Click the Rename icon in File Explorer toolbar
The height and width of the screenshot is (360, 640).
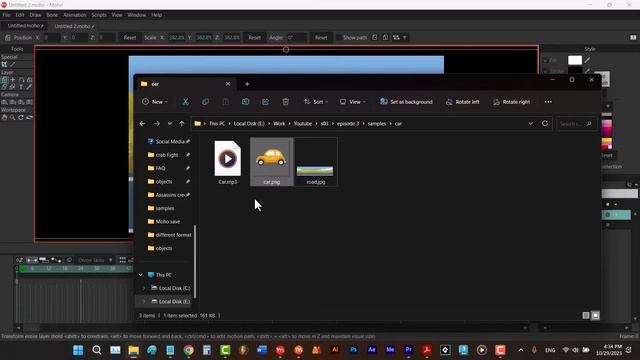tap(245, 102)
